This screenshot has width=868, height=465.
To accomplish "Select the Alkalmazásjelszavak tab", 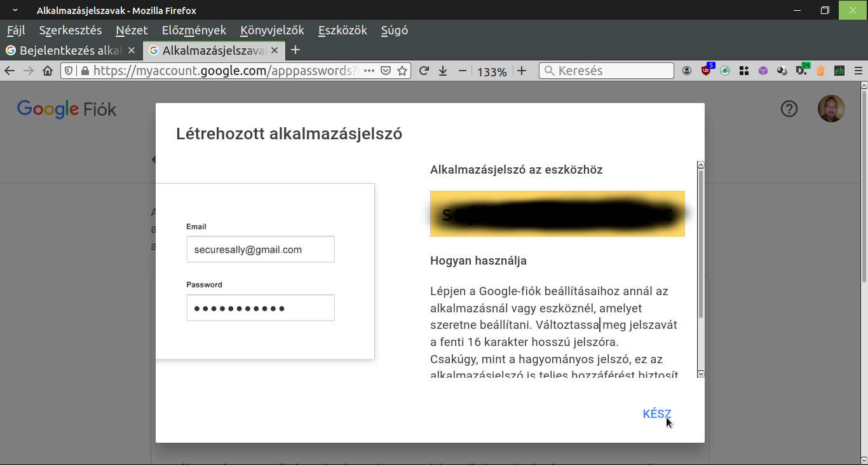I will pos(214,50).
